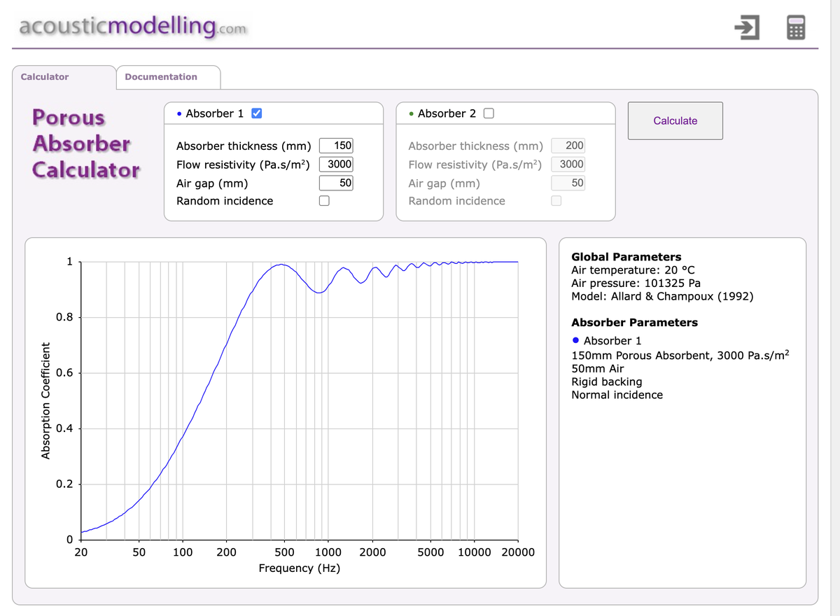Click the blue Absorber 1 legend bullet
This screenshot has height=616, width=840.
(575, 340)
